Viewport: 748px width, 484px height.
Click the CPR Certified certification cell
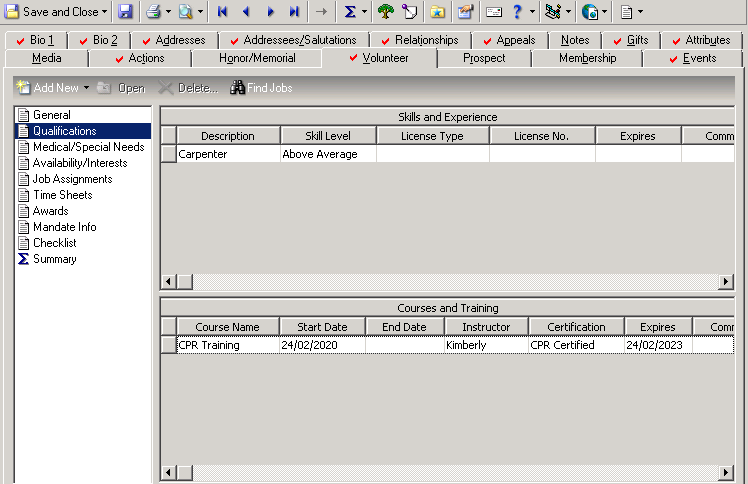576,345
